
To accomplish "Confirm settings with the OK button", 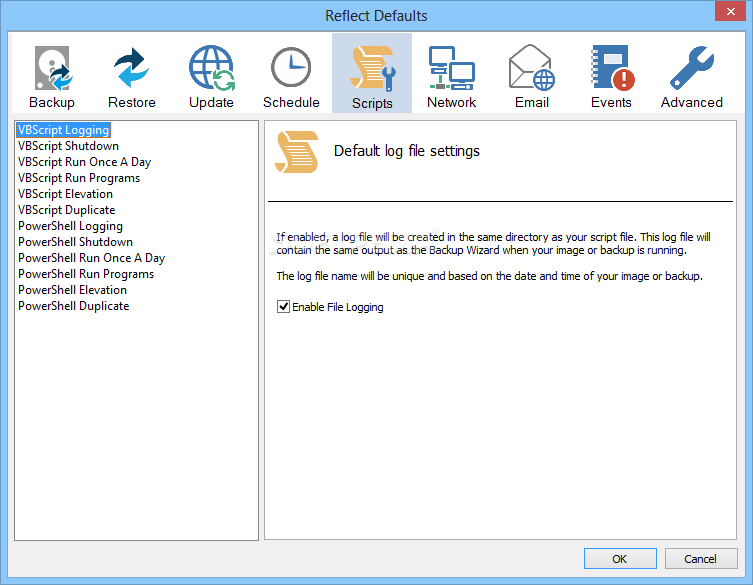I will [x=620, y=559].
